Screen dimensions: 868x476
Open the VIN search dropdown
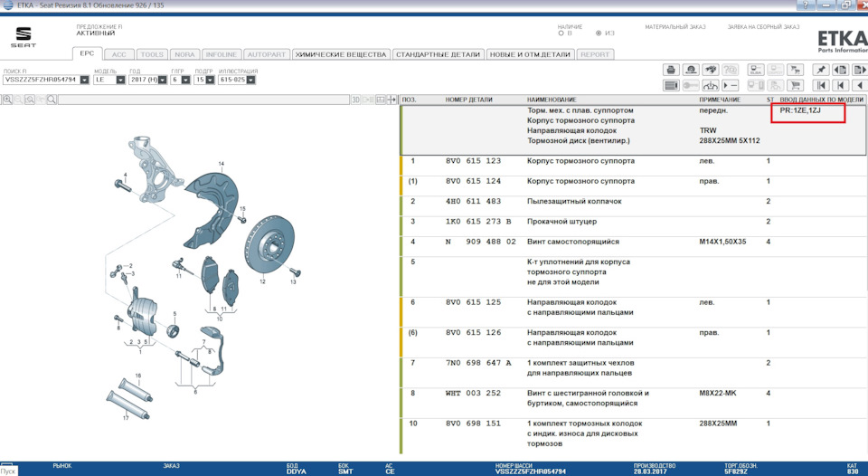click(x=84, y=80)
